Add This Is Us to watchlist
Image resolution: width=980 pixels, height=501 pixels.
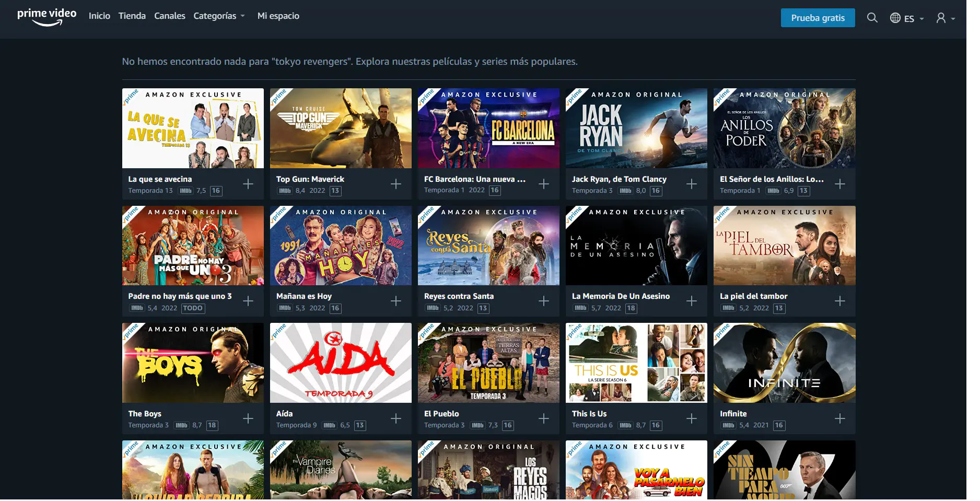692,418
